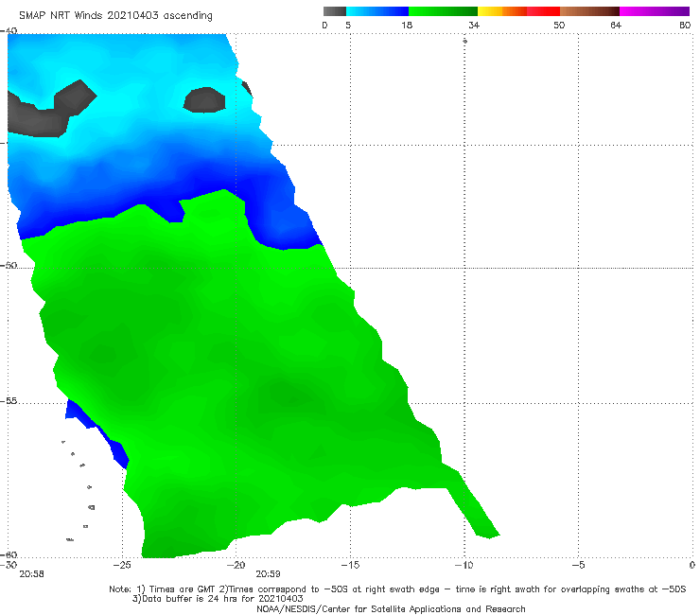Select the brown 50-64 color bar segment

click(589, 11)
